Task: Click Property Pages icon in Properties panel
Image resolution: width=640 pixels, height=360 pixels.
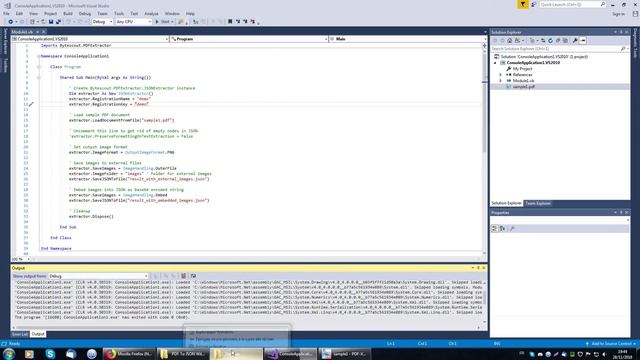Action: click(512, 229)
